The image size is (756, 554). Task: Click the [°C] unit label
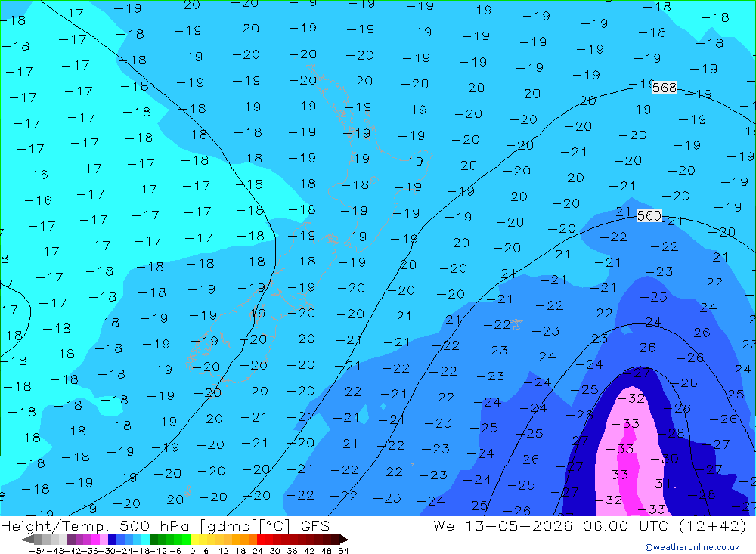[275, 525]
